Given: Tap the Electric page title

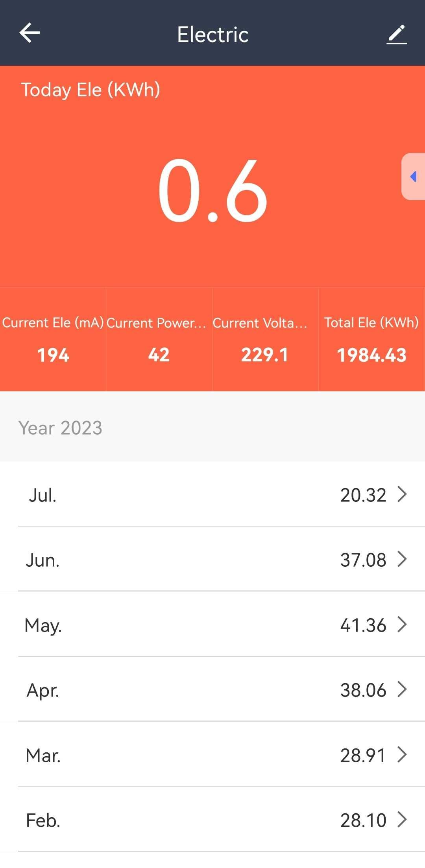Looking at the screenshot, I should pyautogui.click(x=213, y=35).
